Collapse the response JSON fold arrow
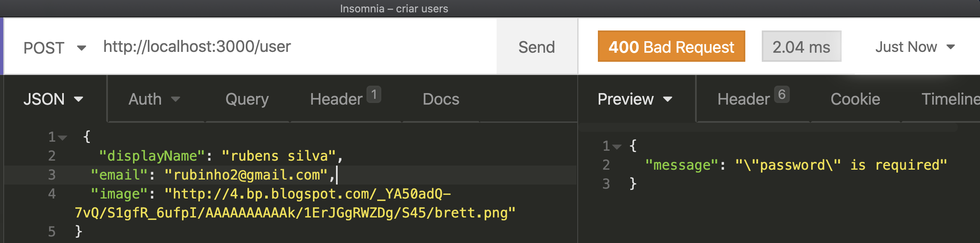Image resolution: width=980 pixels, height=243 pixels. point(616,147)
